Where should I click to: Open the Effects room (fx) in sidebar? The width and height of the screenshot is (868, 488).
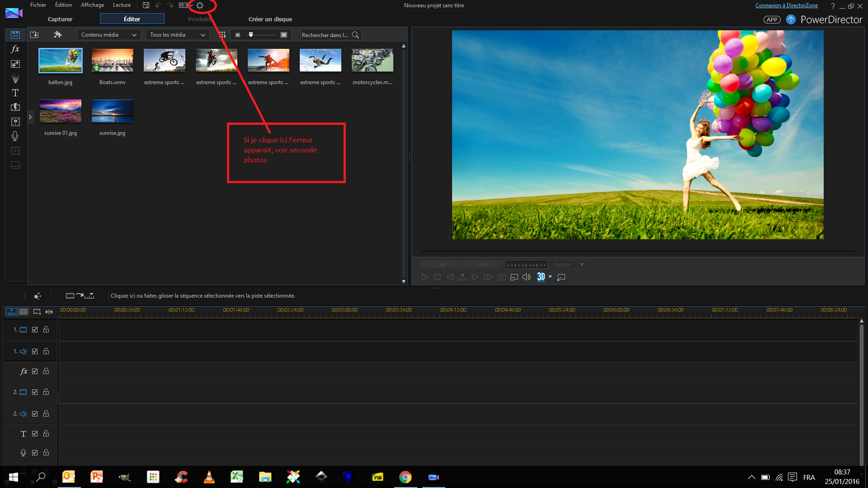(15, 49)
